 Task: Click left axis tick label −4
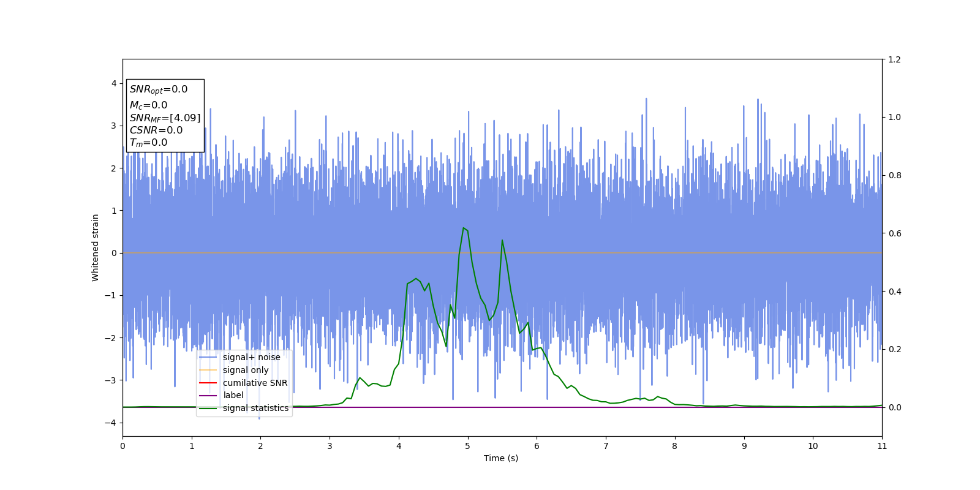click(x=111, y=423)
